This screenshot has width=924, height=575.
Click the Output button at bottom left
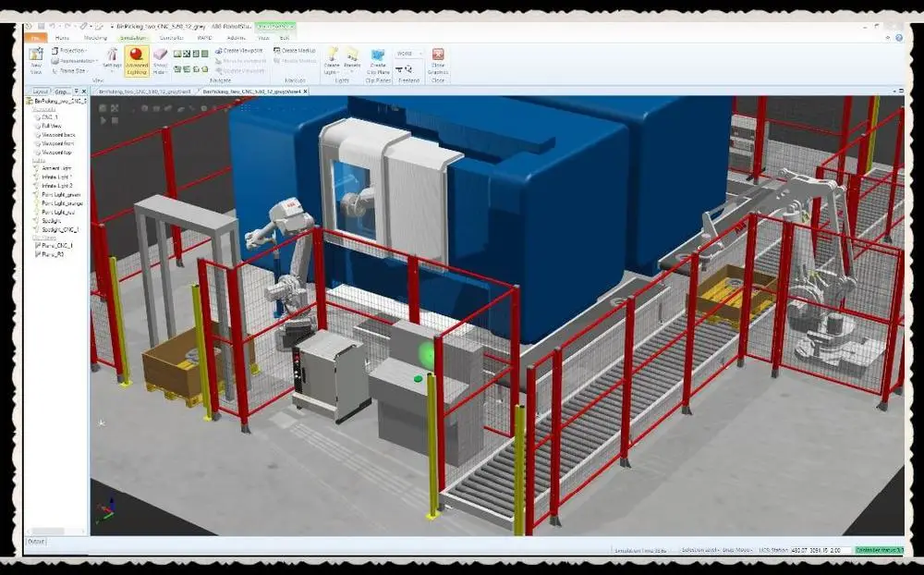(x=34, y=542)
